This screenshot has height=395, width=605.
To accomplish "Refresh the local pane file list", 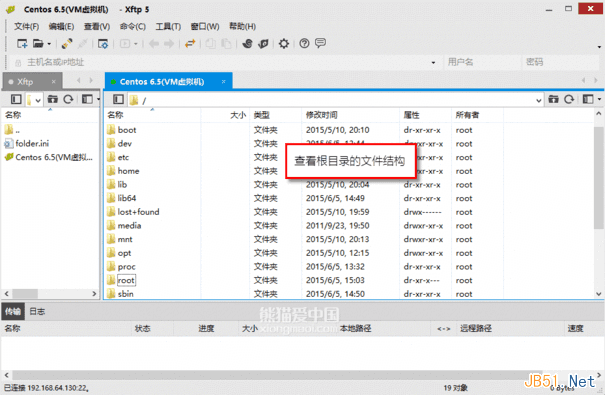I will coord(68,100).
